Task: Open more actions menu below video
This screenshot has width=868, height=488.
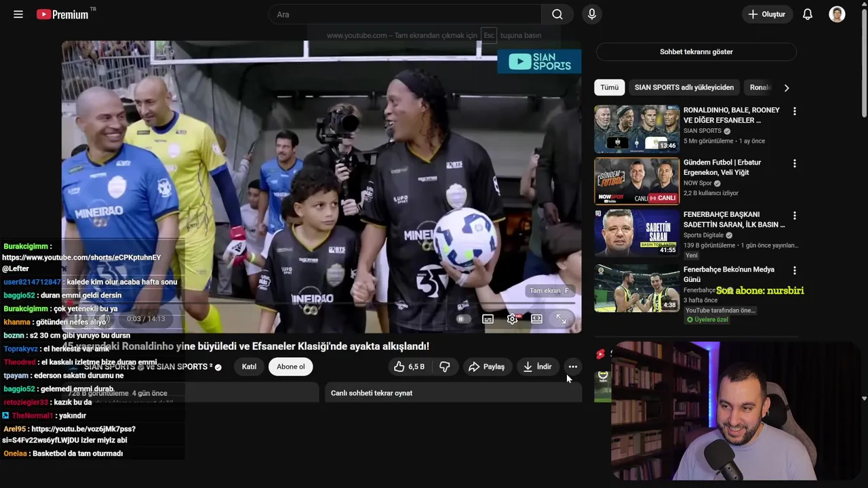Action: [572, 367]
